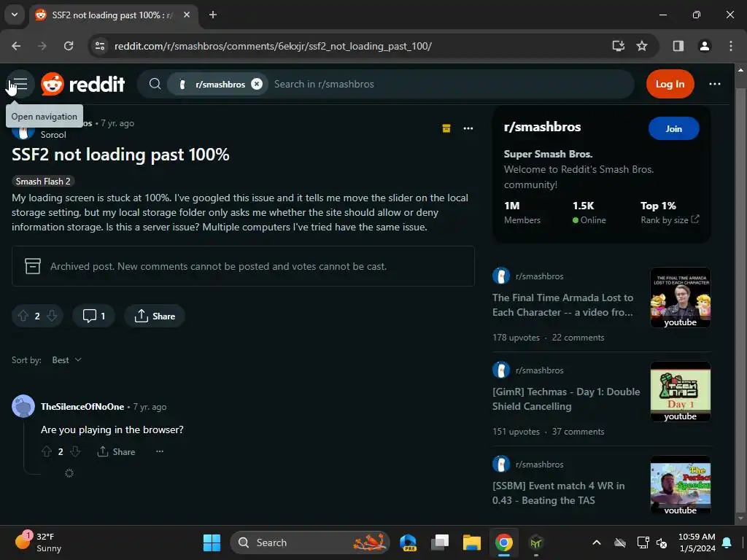Upvote TheSilenceOfNoOne's comment

pyautogui.click(x=46, y=451)
